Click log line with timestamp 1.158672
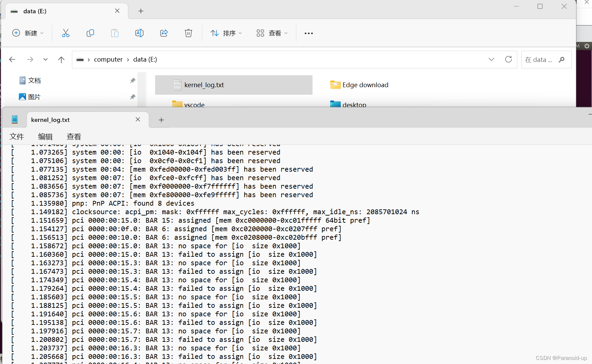Screen dimensions: 592x364 [156, 246]
